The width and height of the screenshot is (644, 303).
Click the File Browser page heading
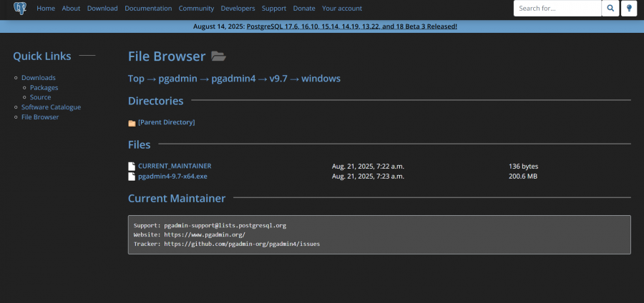click(167, 56)
